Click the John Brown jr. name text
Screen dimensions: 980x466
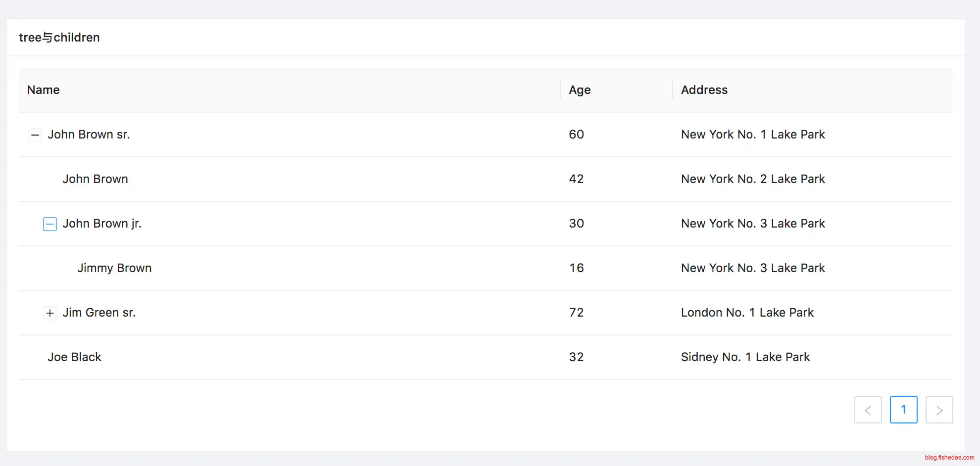(102, 224)
